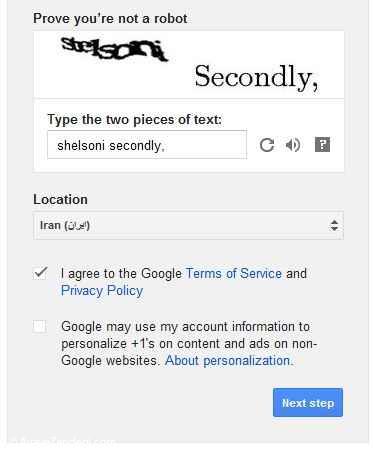Play the audio captcha with the speaker icon
The height and width of the screenshot is (450, 373).
point(293,145)
